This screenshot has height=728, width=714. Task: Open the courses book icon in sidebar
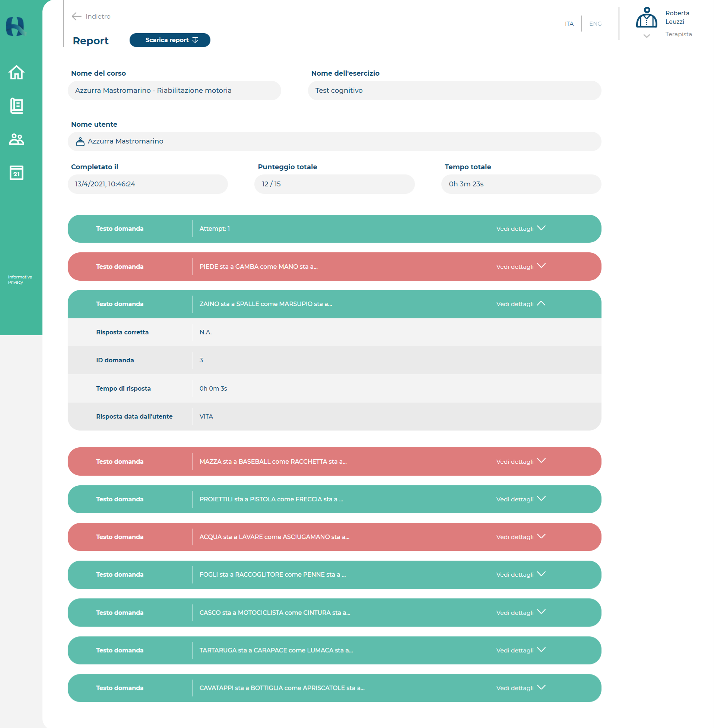click(x=16, y=106)
